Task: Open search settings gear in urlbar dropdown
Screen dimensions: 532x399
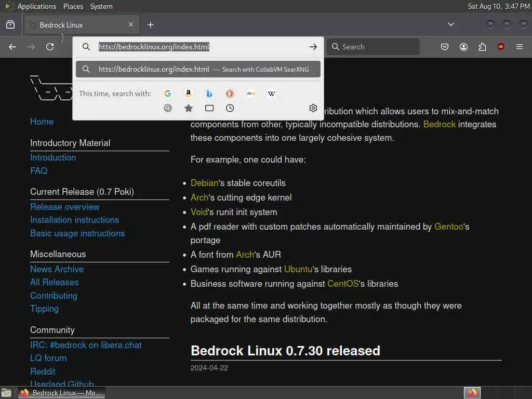Action: pyautogui.click(x=313, y=108)
